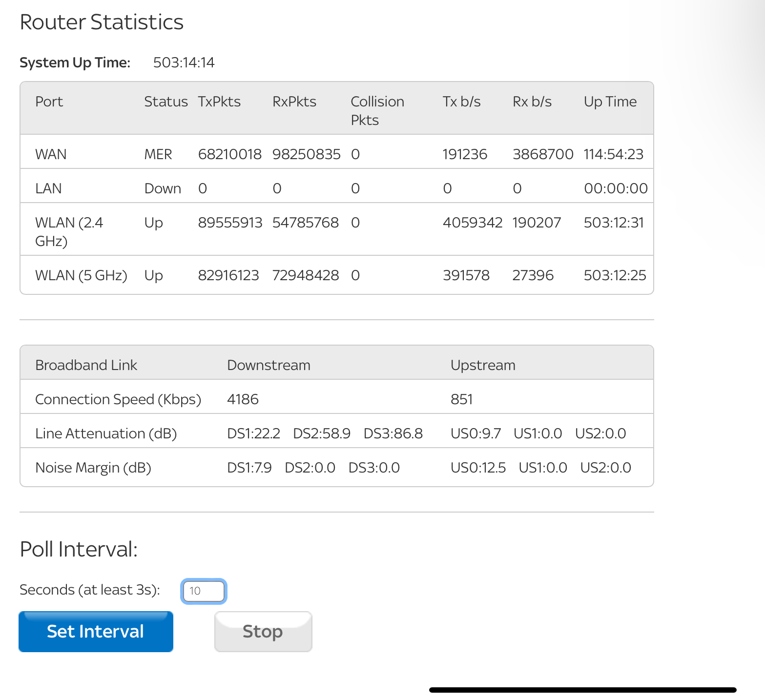This screenshot has width=765, height=700.
Task: Click the LAN status value Down
Action: [x=163, y=188]
